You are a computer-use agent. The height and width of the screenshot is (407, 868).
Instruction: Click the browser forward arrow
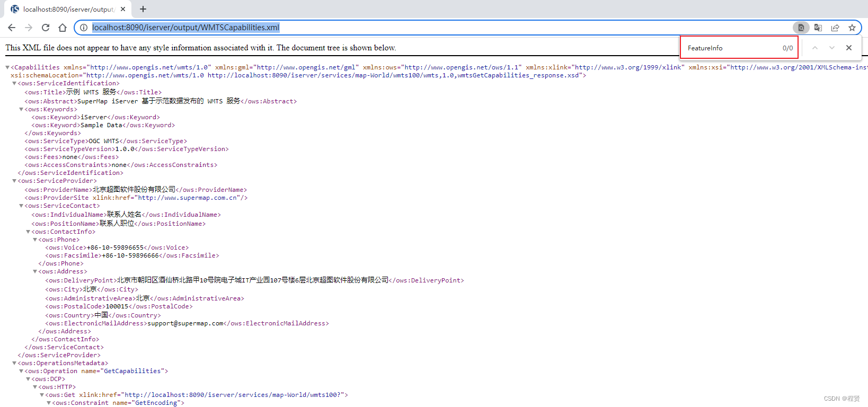tap(29, 28)
